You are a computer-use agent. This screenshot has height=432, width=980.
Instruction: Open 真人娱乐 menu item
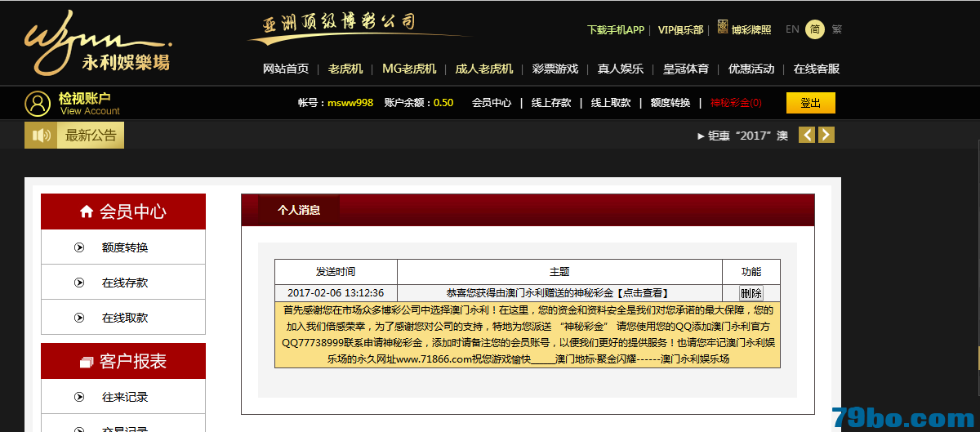pyautogui.click(x=621, y=69)
